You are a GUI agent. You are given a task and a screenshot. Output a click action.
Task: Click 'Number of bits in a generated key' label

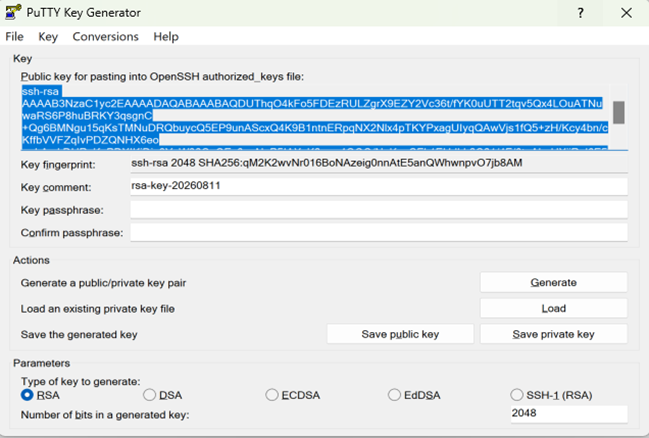coord(105,415)
